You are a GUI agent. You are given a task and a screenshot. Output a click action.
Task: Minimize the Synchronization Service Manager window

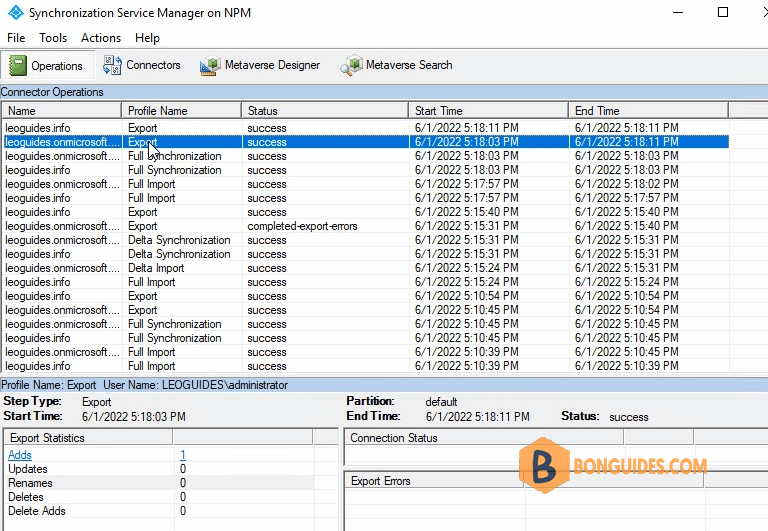click(x=678, y=12)
